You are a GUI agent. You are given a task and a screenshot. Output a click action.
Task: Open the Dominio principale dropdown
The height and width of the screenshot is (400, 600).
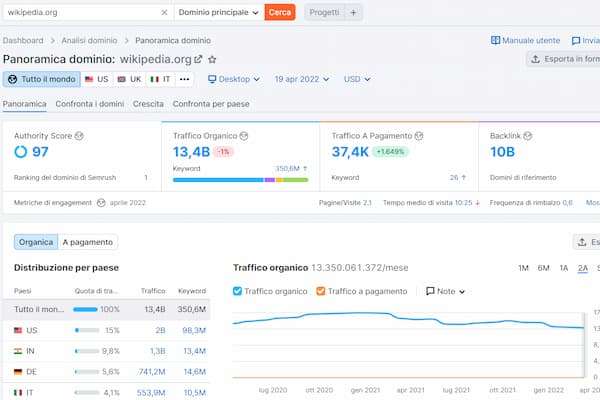coord(218,12)
